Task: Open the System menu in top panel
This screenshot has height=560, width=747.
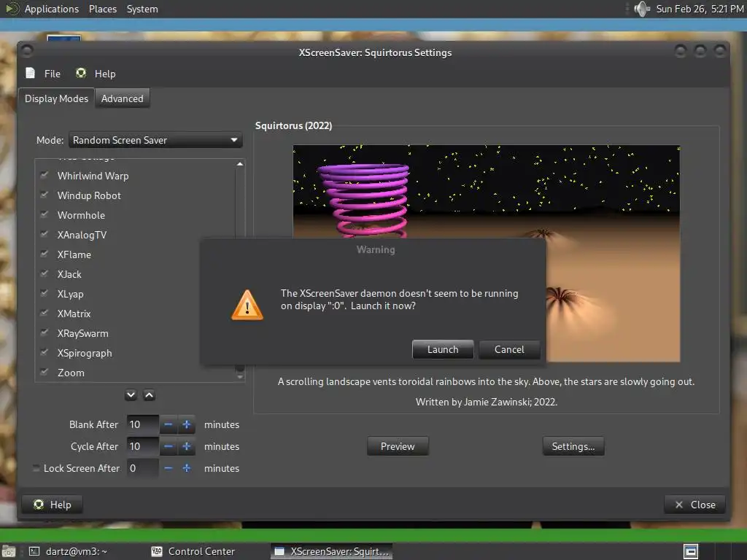Action: point(142,9)
